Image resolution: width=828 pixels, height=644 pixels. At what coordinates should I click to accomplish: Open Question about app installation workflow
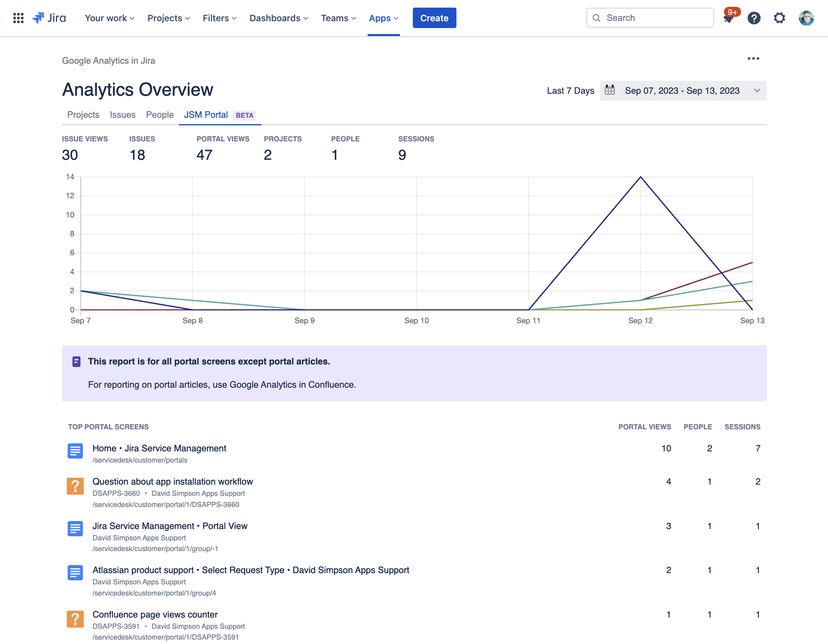click(x=173, y=481)
